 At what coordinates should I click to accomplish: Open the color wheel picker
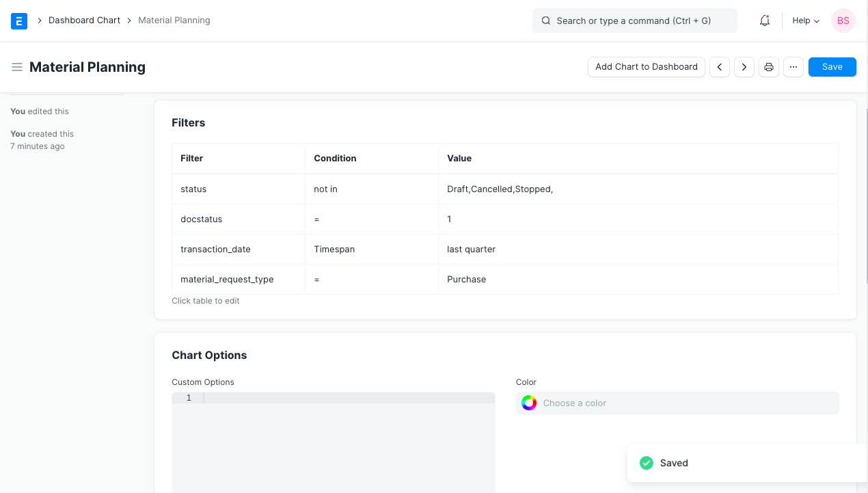coord(529,403)
